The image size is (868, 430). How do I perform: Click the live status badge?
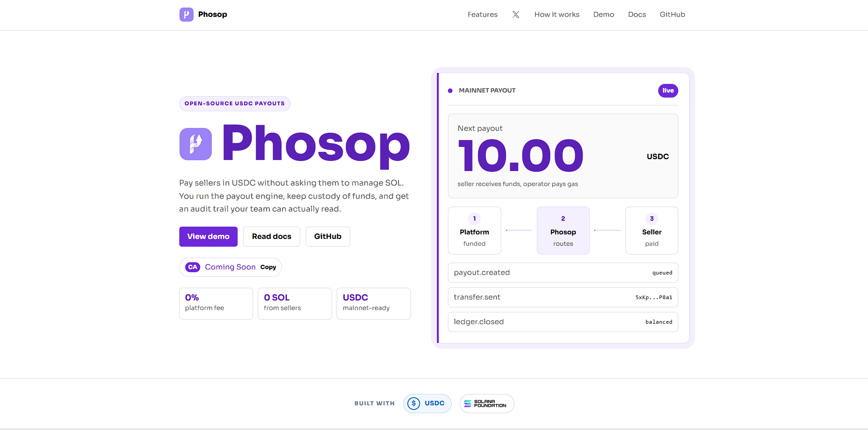click(x=668, y=91)
